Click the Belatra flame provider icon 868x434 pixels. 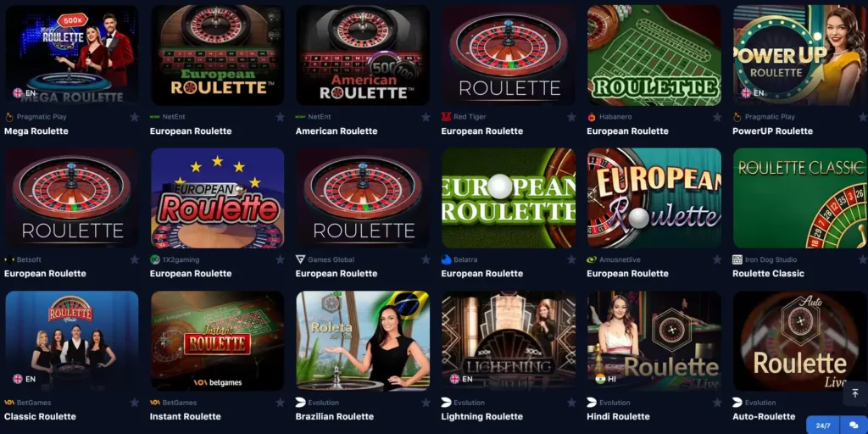coord(446,259)
